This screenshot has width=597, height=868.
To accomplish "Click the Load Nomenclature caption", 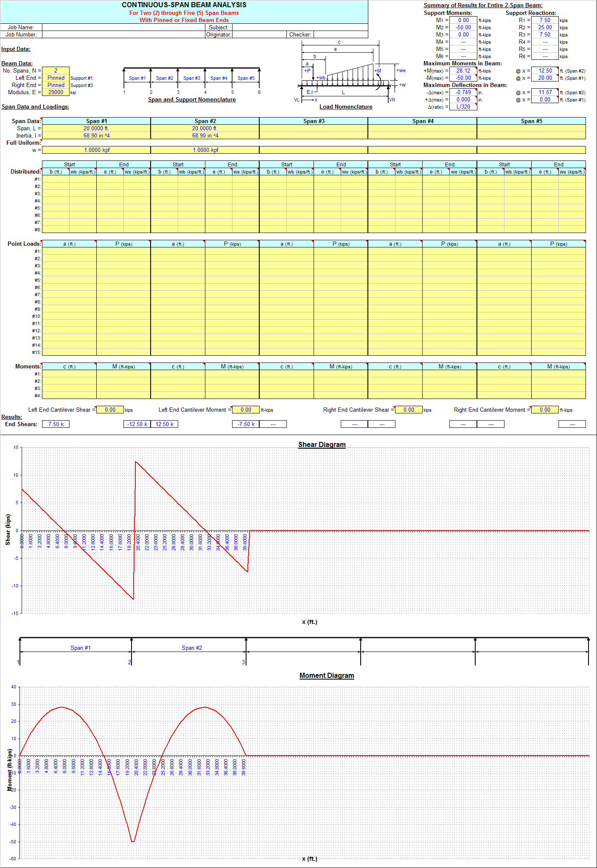I will 346,107.
